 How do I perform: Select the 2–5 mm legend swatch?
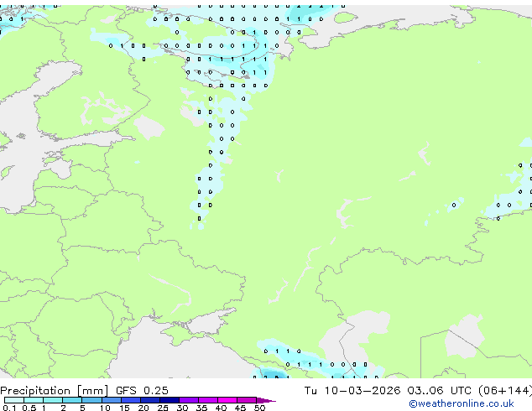pyautogui.click(x=72, y=400)
